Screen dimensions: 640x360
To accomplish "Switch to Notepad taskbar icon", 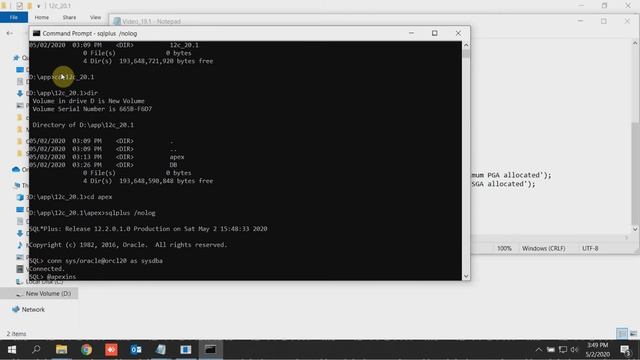I will coord(161,350).
